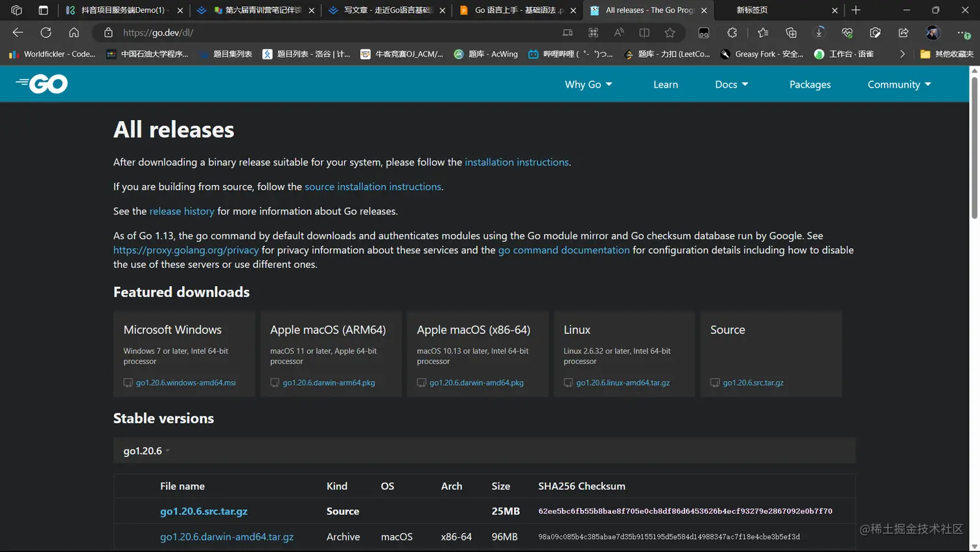980x552 pixels.
Task: Download go1.20.6.linux-amd64.tar.gz
Action: point(623,383)
